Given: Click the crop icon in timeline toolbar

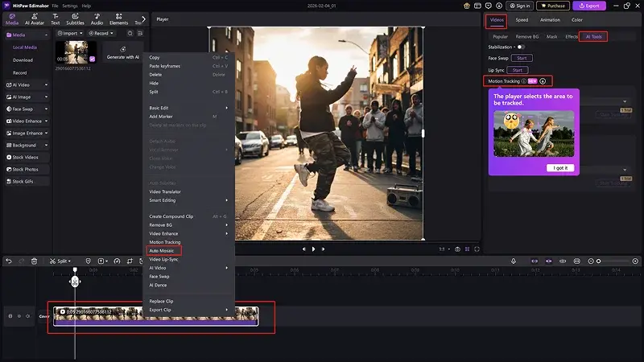Looking at the screenshot, I should tap(130, 261).
